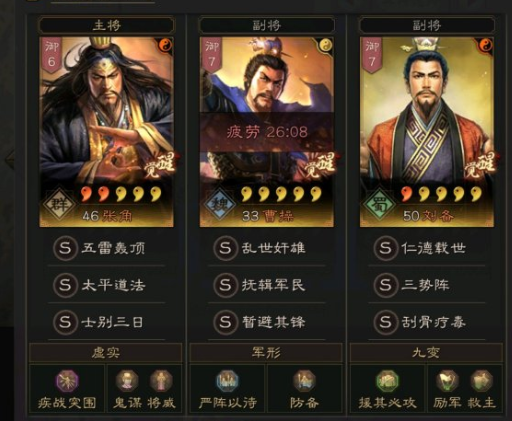The height and width of the screenshot is (421, 512).
Task: Click the 魏 faction badge on 曹操
Action: [218, 203]
